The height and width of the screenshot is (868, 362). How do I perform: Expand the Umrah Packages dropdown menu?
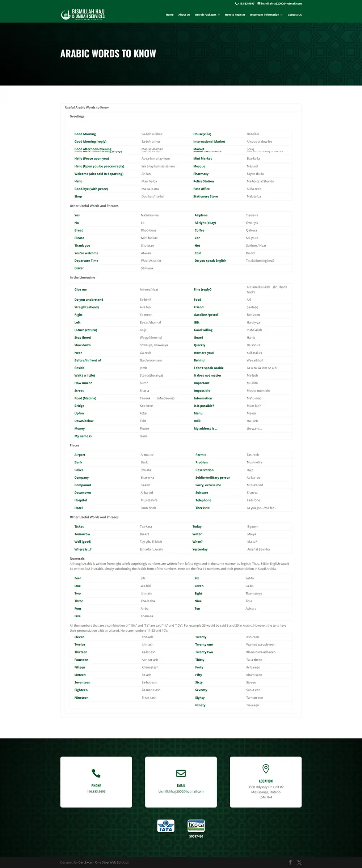click(x=207, y=15)
